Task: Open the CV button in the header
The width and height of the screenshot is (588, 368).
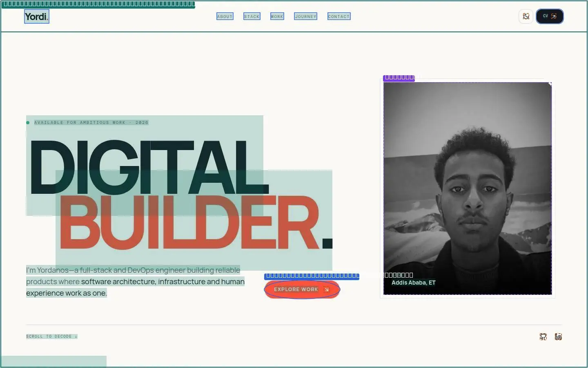Action: click(x=550, y=16)
